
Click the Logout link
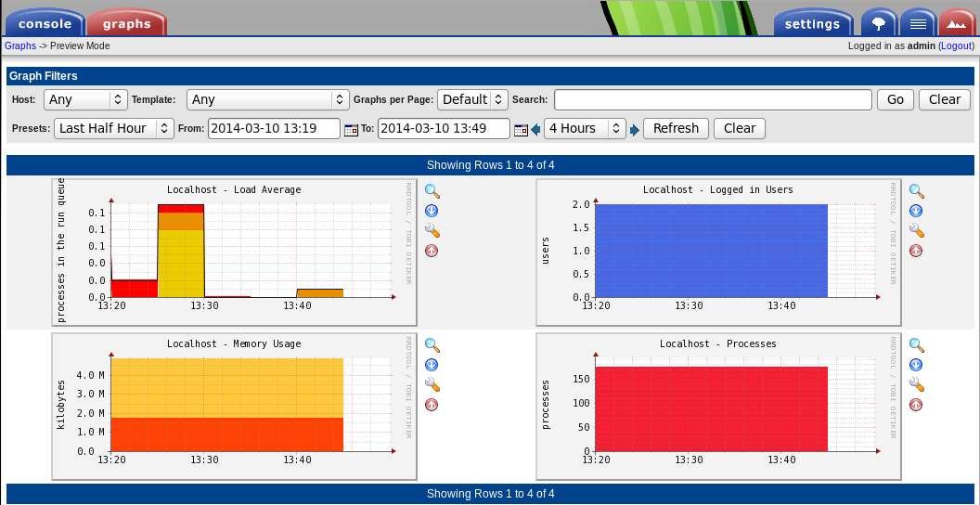956,45
